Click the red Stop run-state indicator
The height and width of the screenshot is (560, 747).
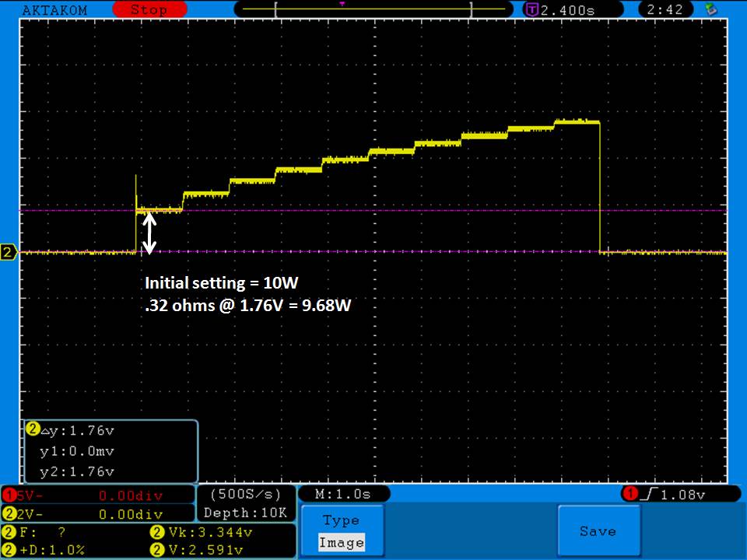point(149,9)
